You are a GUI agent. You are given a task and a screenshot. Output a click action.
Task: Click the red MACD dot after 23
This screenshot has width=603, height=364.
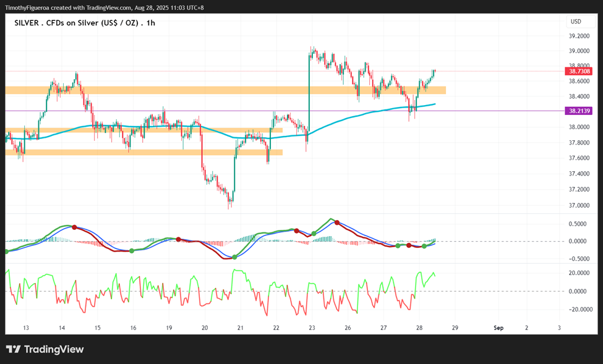(x=337, y=222)
